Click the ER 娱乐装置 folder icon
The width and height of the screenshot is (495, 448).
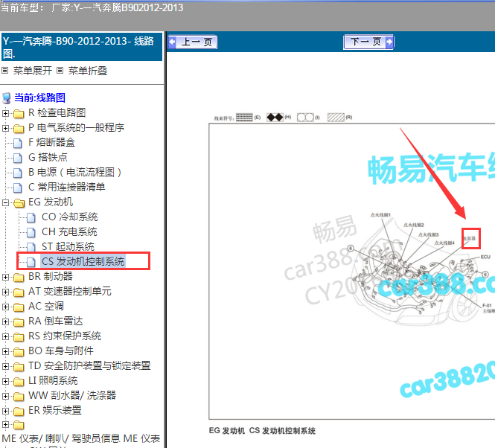coord(19,411)
